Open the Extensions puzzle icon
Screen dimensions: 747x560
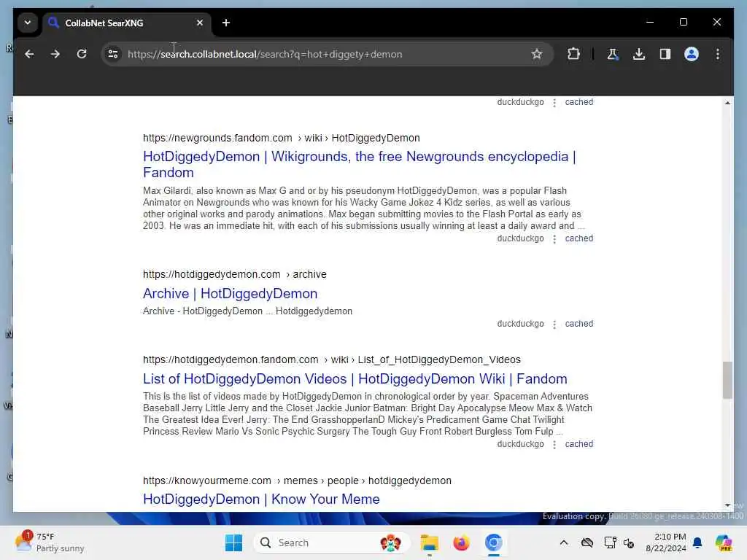click(573, 54)
